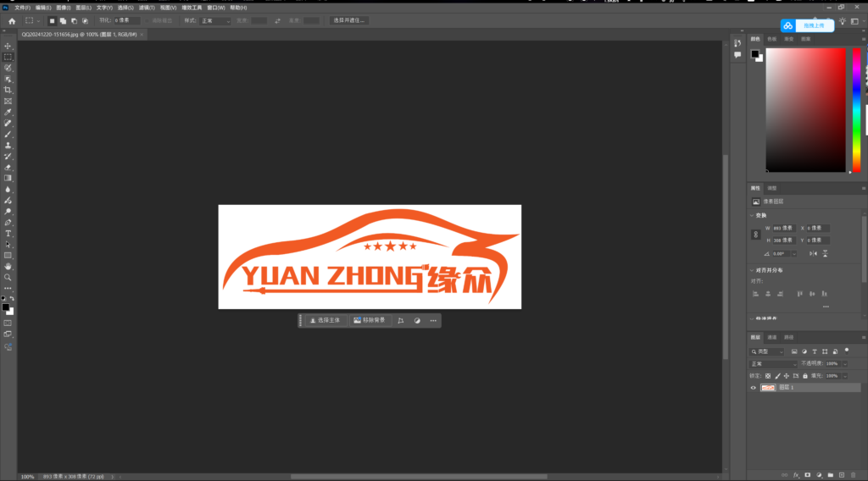This screenshot has width=868, height=481.
Task: Click the Home icon in options bar
Action: [11, 20]
